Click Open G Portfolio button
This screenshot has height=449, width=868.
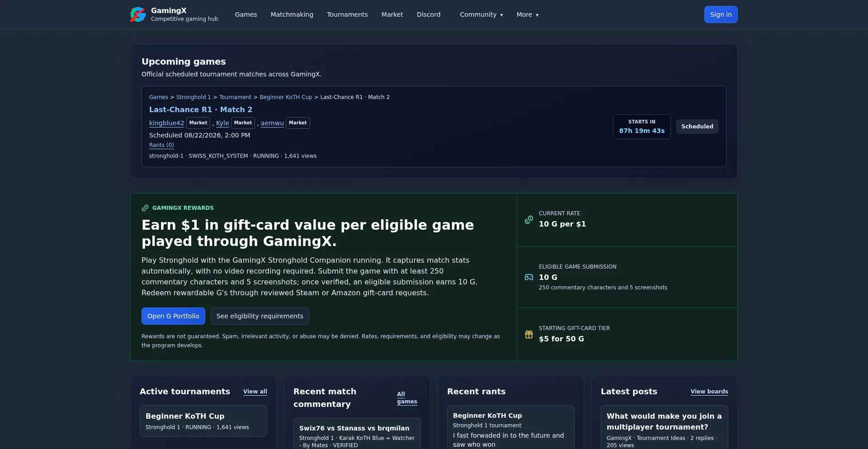(x=173, y=316)
